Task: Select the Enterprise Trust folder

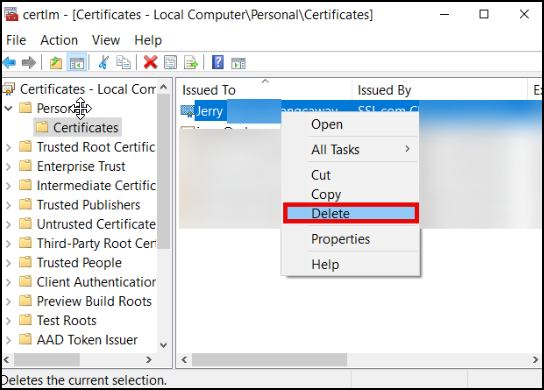Action: point(72,166)
